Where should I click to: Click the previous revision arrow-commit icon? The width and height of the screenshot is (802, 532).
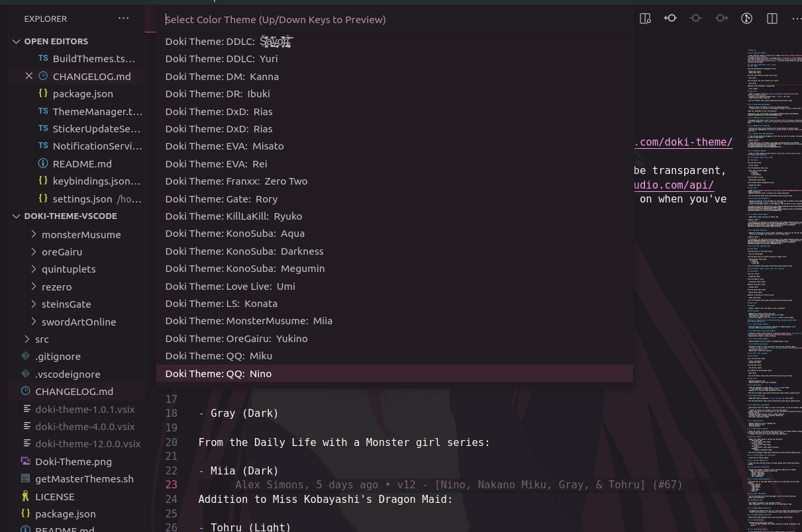coord(670,19)
